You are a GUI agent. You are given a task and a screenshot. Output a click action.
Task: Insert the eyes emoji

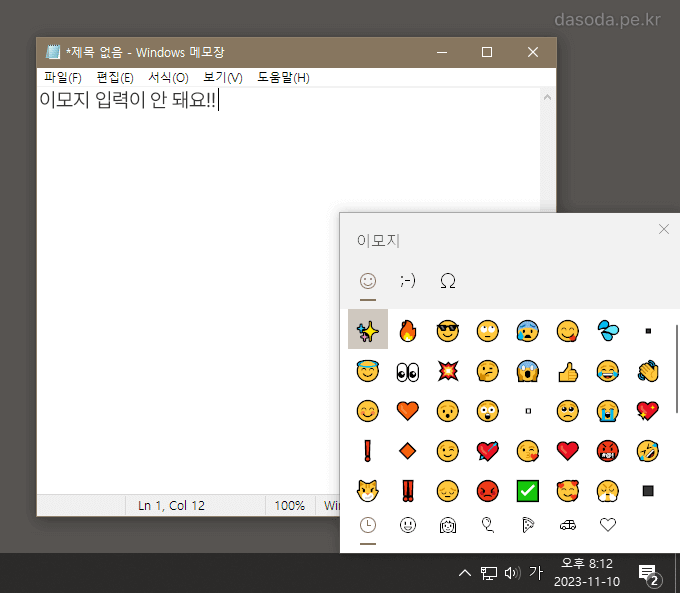[x=408, y=372]
